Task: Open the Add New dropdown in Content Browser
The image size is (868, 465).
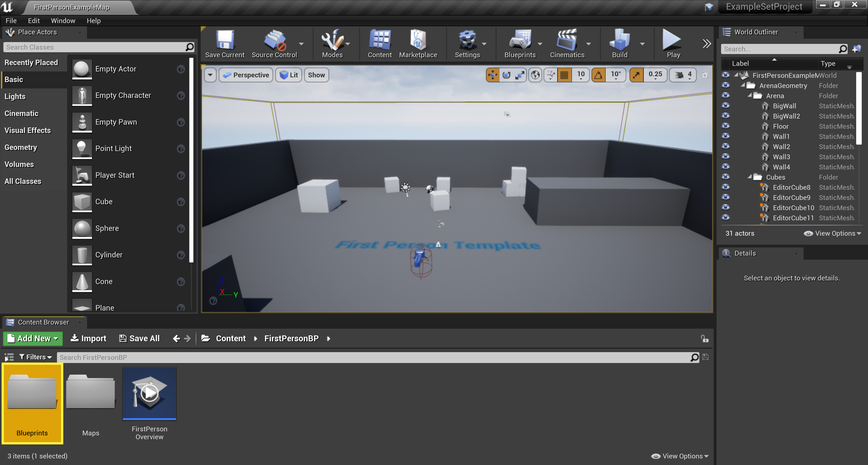Action: coord(33,338)
